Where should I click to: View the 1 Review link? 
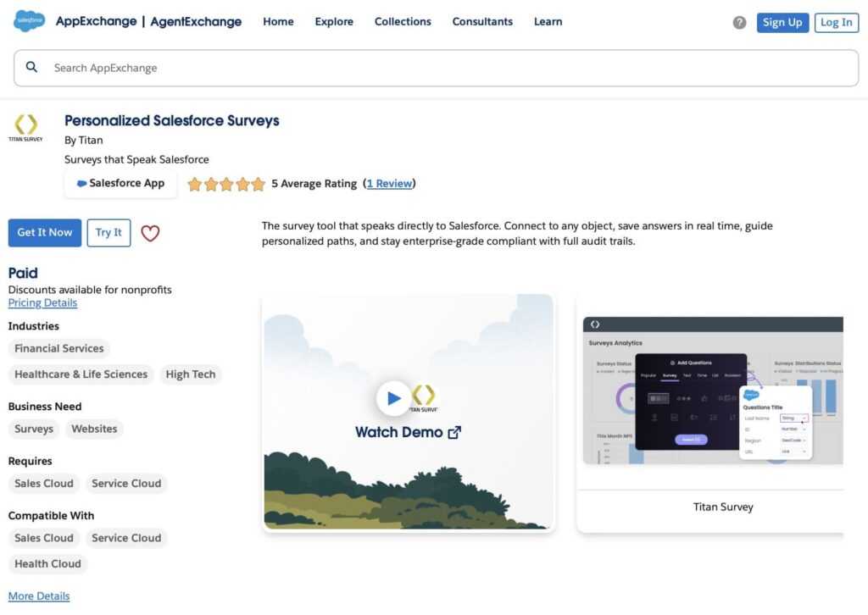(389, 183)
